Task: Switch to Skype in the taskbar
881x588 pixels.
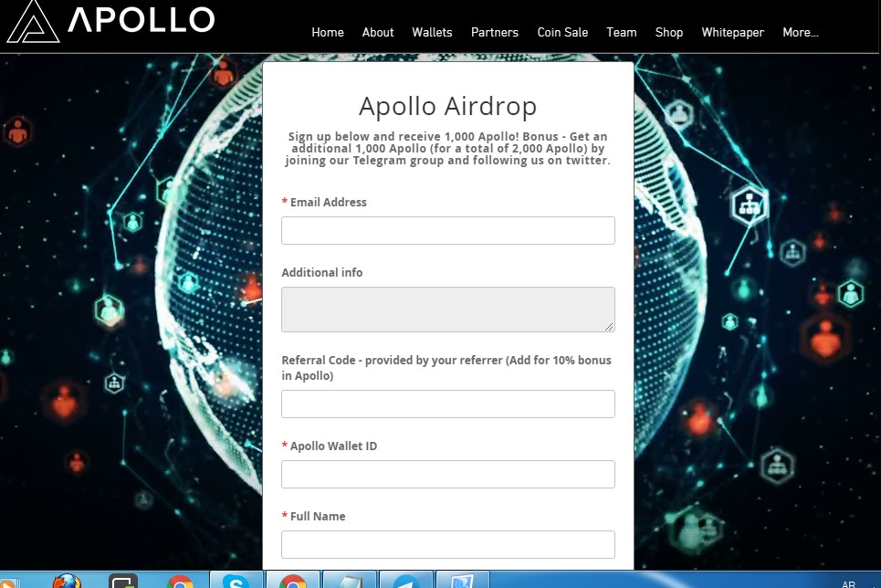Action: (236, 581)
